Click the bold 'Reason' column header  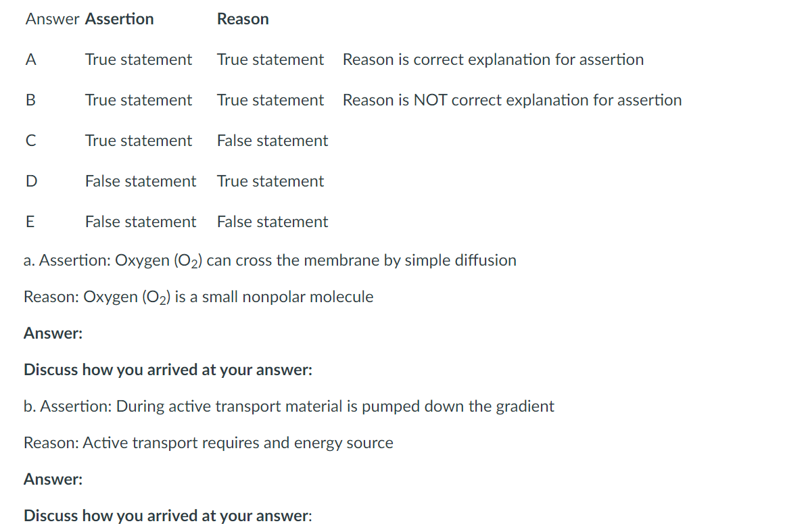coord(243,19)
